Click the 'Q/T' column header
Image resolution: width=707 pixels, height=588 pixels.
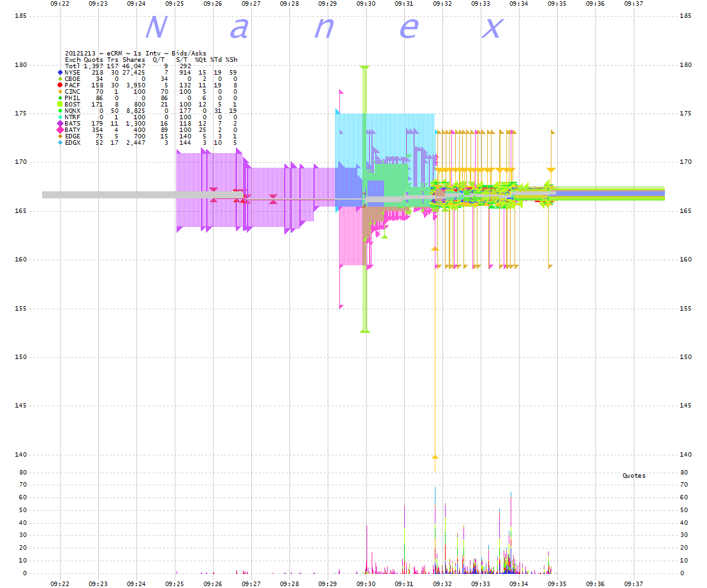point(159,59)
